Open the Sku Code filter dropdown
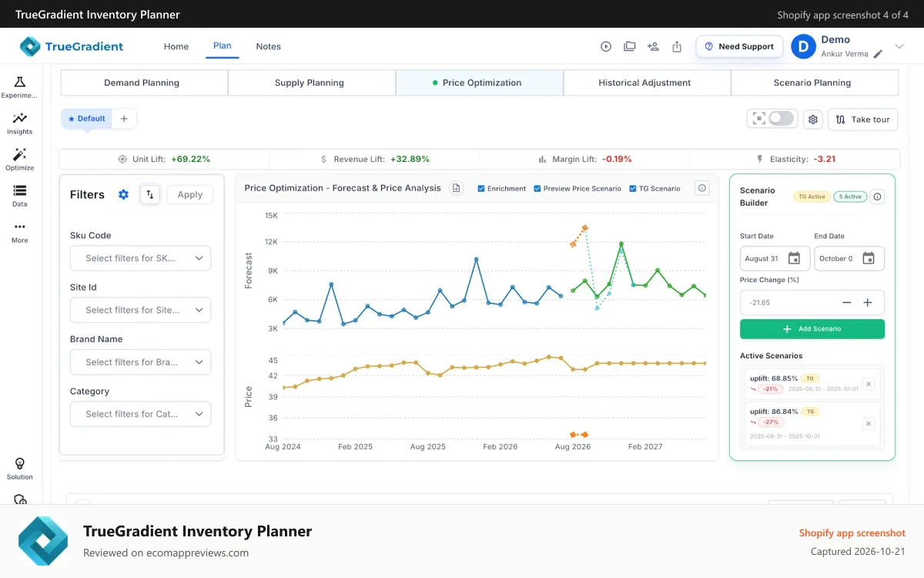 [140, 258]
